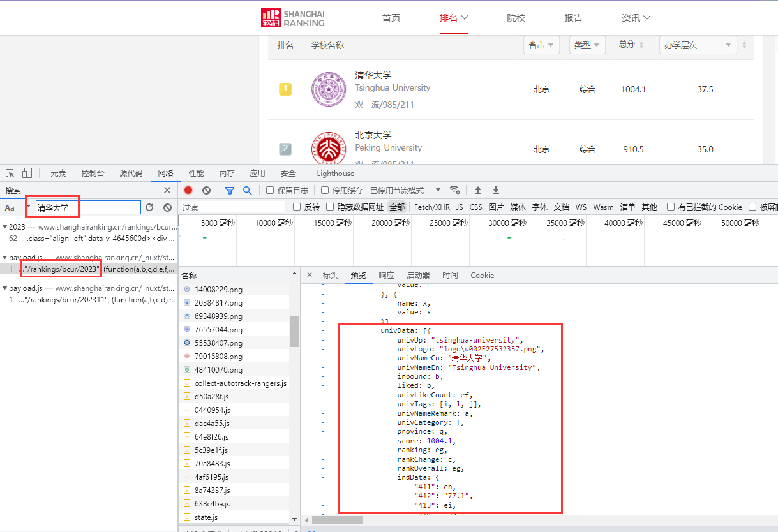Close the search panel with X
Image resolution: width=778 pixels, height=532 pixels.
[167, 190]
